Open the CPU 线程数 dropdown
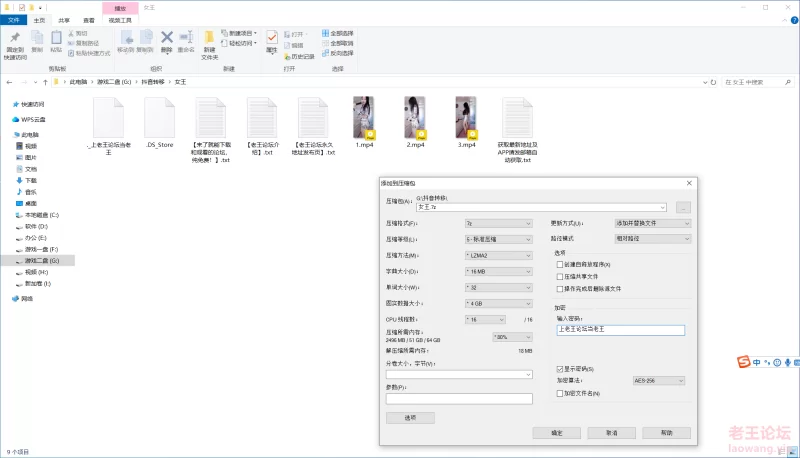Screen dimensions: 800x458 click(485, 319)
